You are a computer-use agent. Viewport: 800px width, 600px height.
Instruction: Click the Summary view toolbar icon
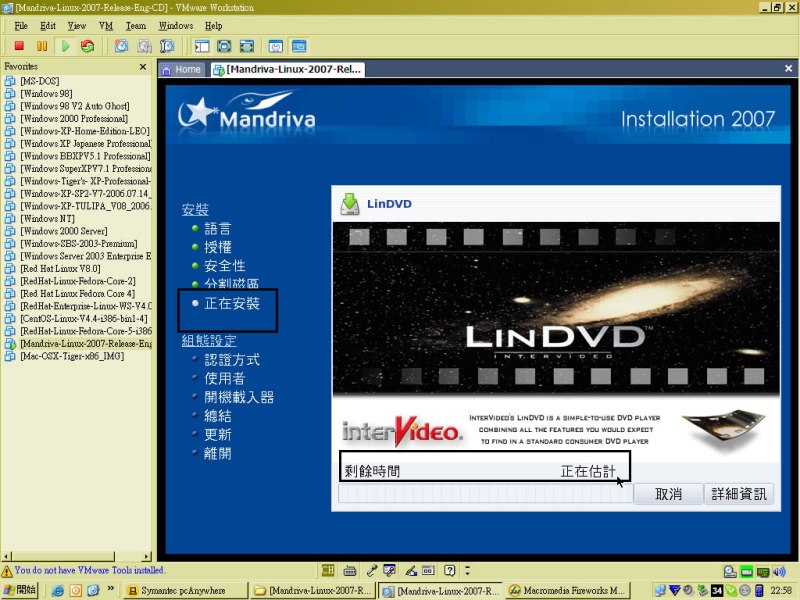(276, 46)
